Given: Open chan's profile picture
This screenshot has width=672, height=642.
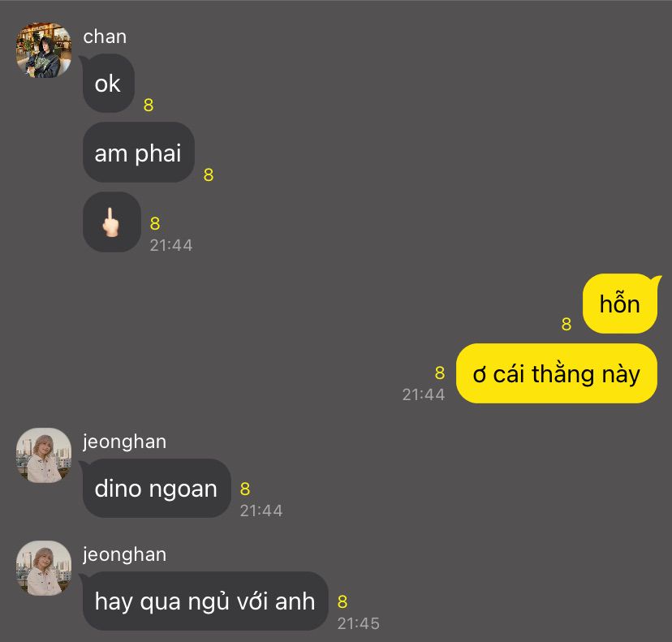Looking at the screenshot, I should [x=44, y=50].
